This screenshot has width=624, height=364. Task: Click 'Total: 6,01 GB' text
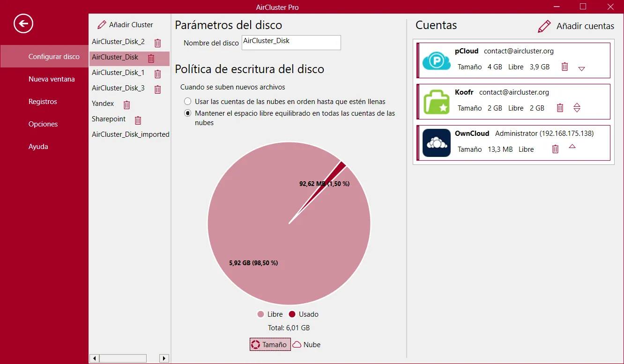(x=289, y=328)
